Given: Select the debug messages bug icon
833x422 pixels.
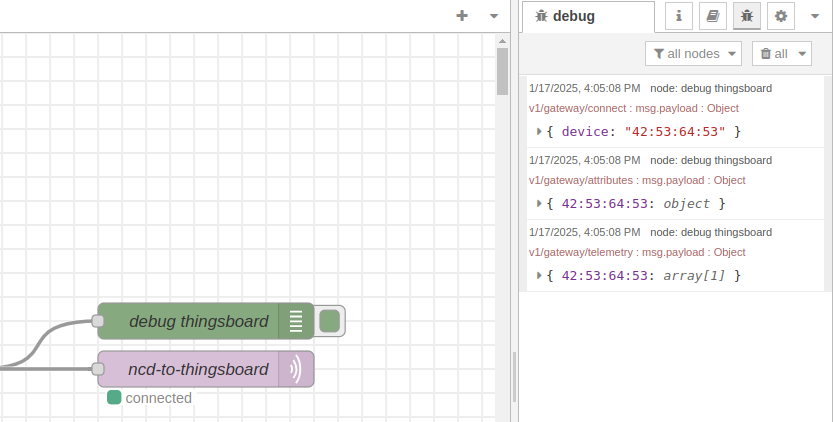Looking at the screenshot, I should pos(746,16).
